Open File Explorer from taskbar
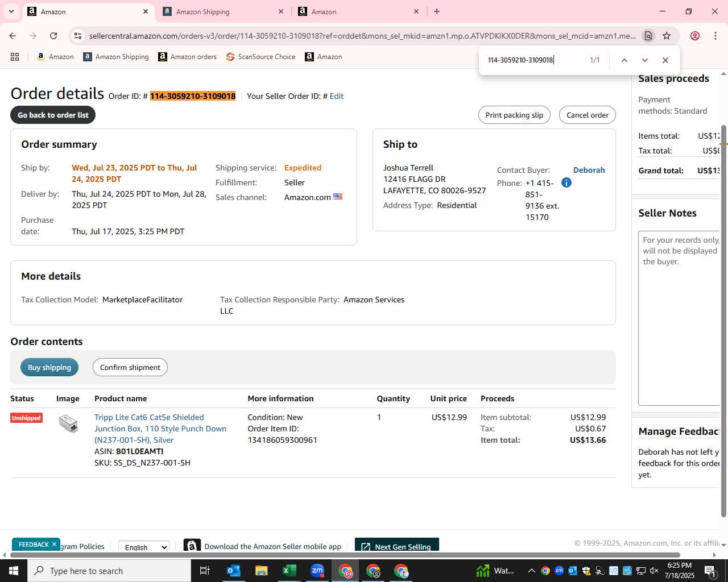728x582 pixels. pyautogui.click(x=261, y=571)
